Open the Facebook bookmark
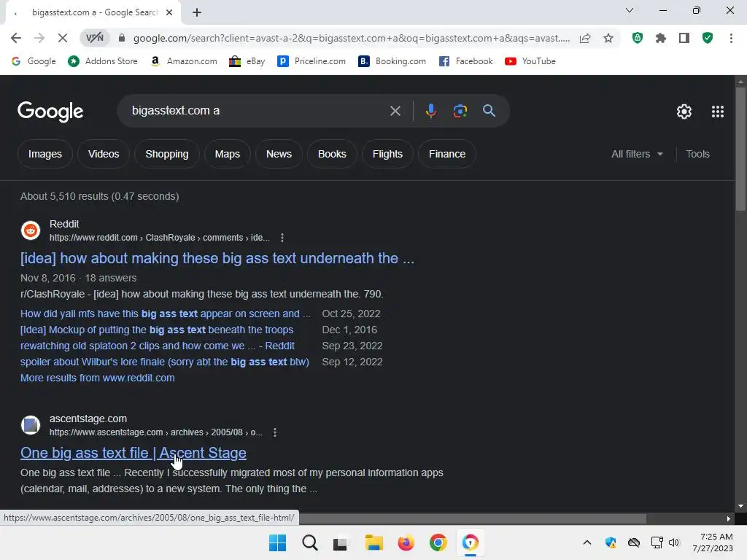Viewport: 747px width, 560px height. pos(465,61)
